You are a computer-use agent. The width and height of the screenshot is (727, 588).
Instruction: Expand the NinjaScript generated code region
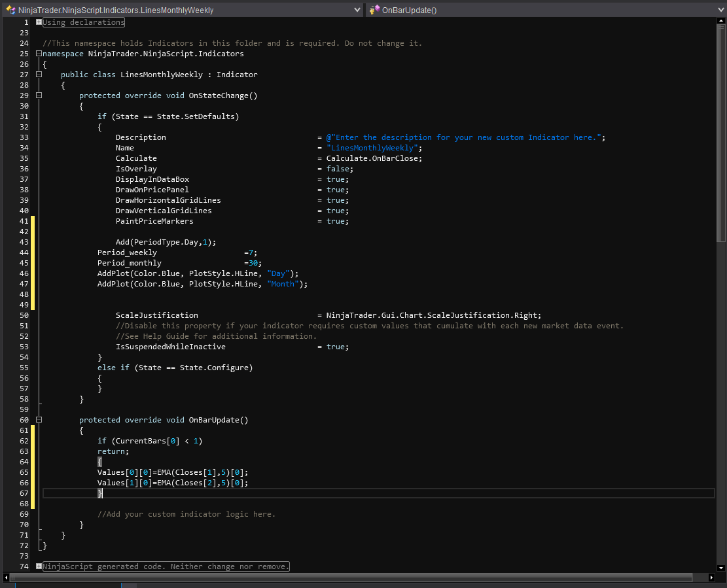pyautogui.click(x=39, y=566)
